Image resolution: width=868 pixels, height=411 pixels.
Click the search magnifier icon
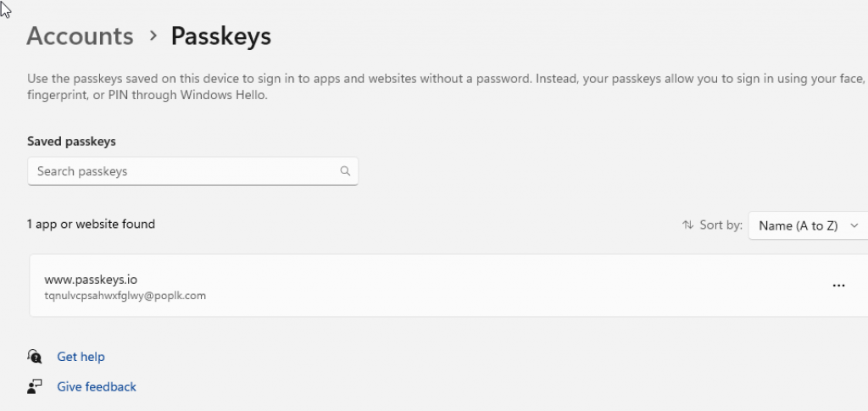tap(345, 171)
